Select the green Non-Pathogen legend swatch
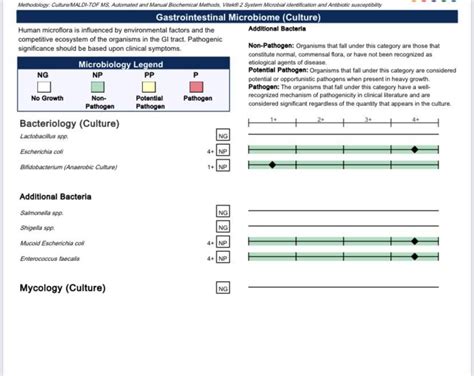Viewport: 474px width, 376px height. (98, 87)
